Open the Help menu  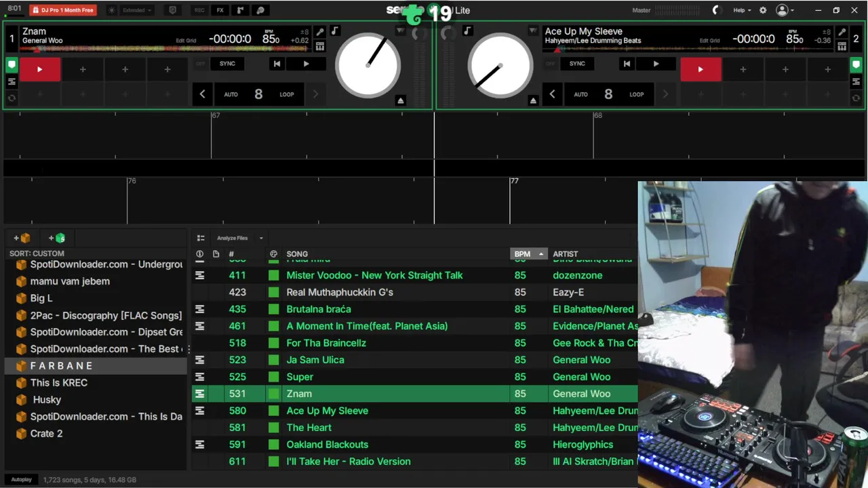741,10
